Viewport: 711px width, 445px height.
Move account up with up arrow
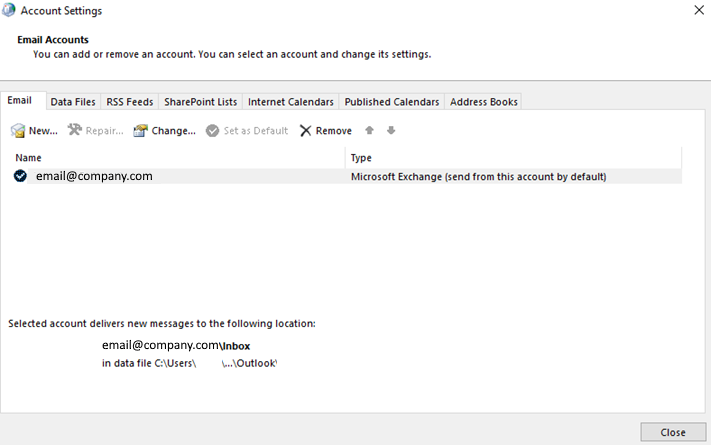(370, 130)
